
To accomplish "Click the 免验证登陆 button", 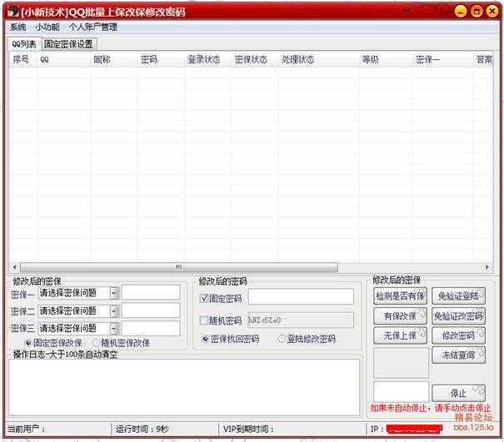I will 458,296.
